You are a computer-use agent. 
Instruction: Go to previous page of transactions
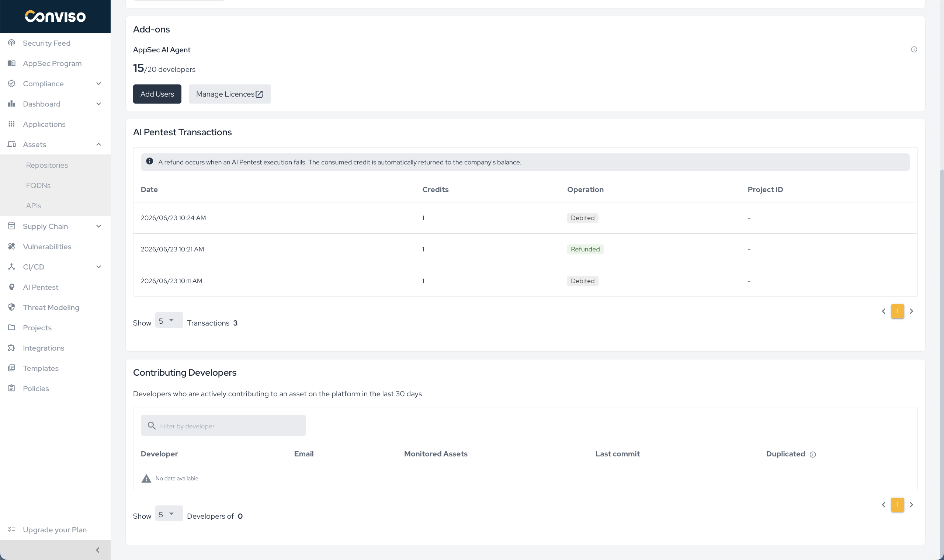884,311
